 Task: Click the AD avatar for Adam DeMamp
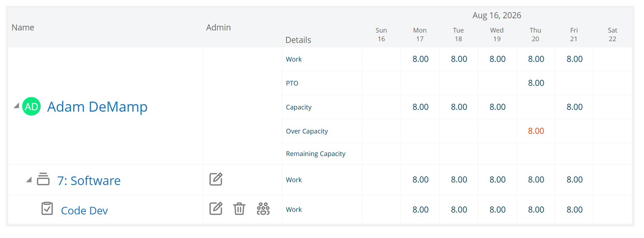click(31, 106)
